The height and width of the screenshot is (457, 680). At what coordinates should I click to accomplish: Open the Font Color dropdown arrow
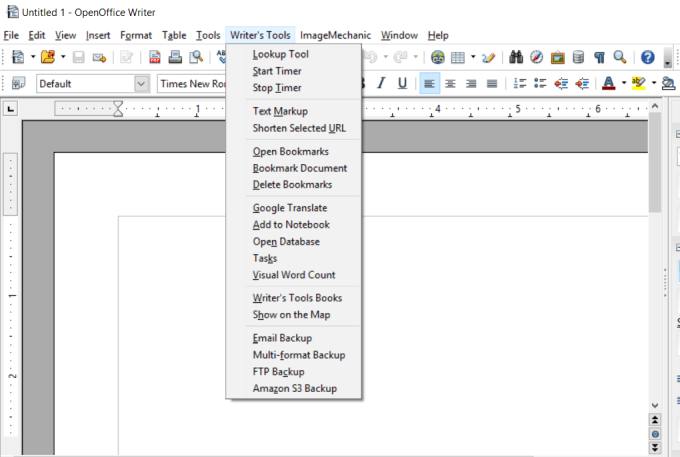click(624, 83)
